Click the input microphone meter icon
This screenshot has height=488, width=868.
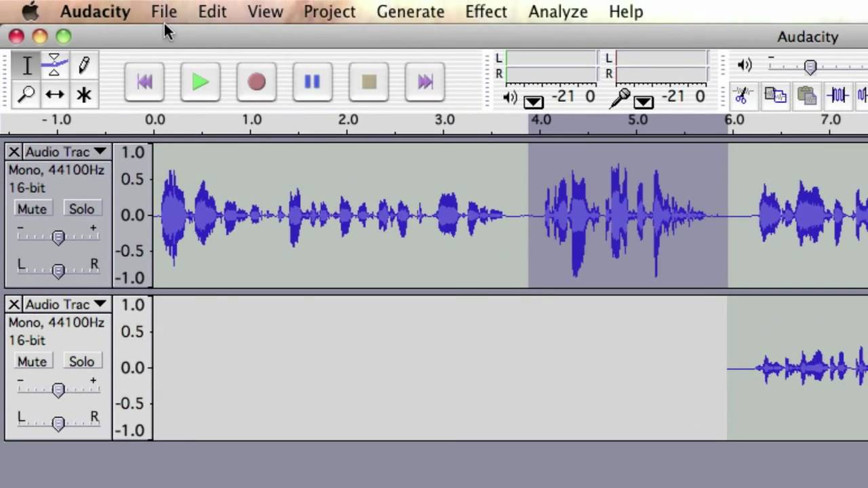619,99
